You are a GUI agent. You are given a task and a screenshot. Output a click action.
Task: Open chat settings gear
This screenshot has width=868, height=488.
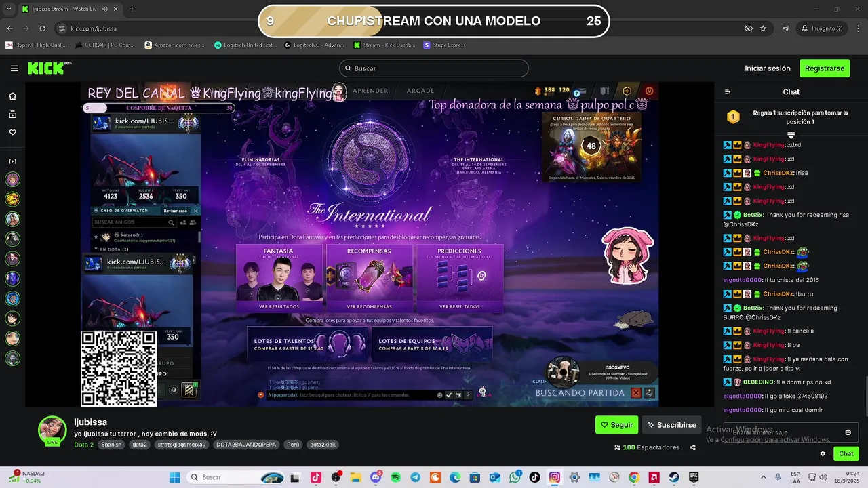click(823, 454)
